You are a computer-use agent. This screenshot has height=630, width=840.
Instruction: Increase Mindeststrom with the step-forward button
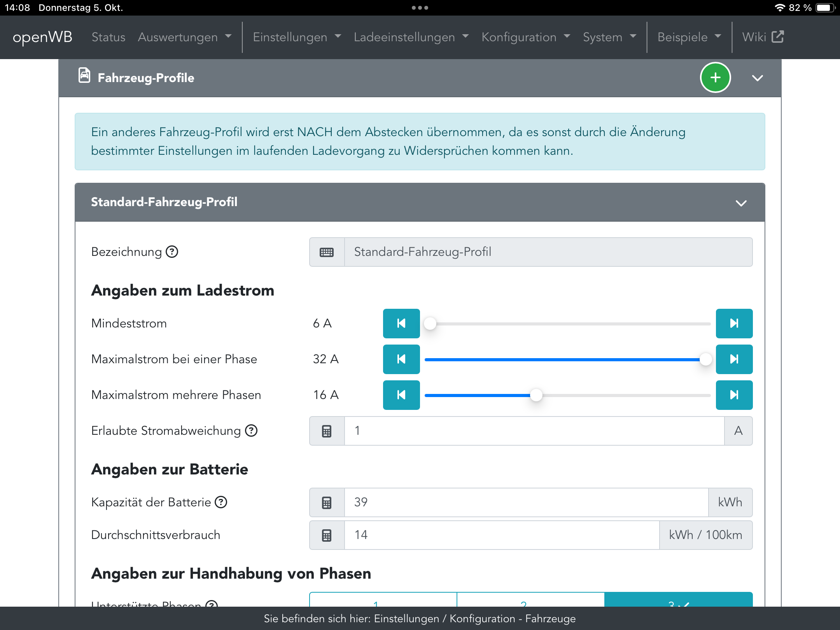click(734, 324)
